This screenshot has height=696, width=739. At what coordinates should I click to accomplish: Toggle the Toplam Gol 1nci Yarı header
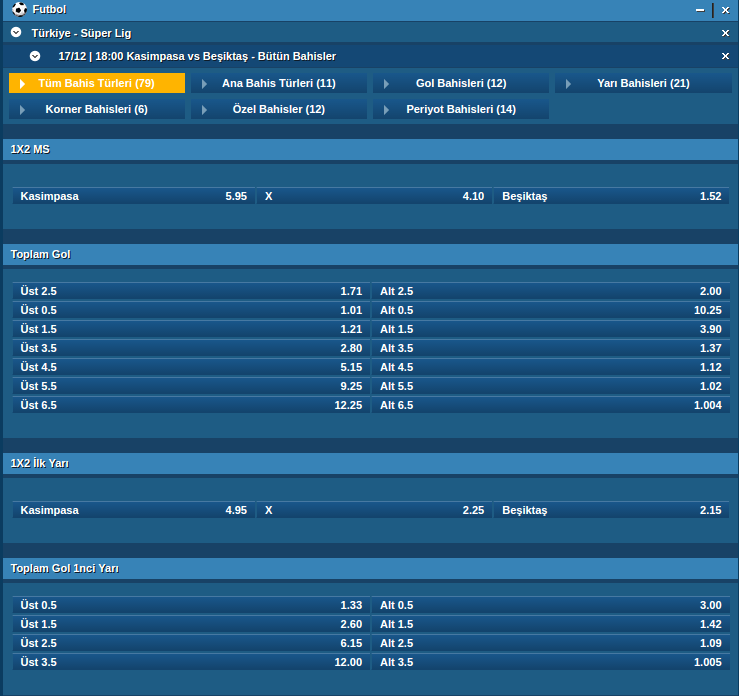[x=370, y=569]
